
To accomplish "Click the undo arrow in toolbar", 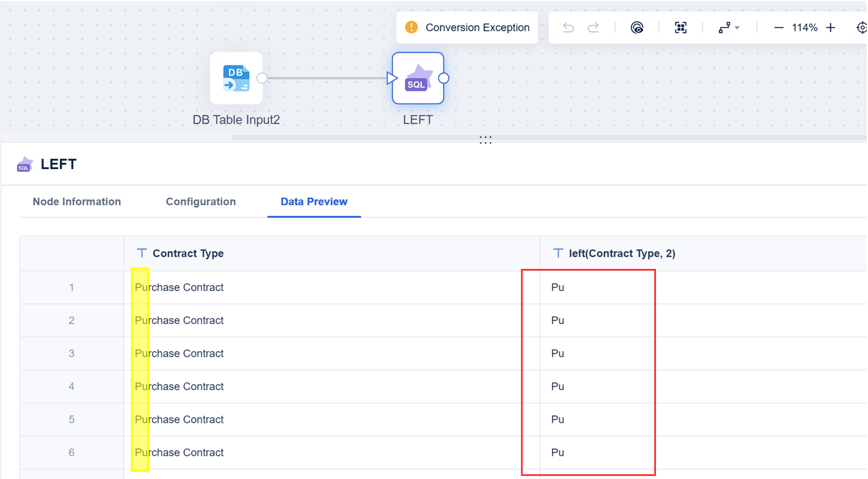I will tap(568, 28).
